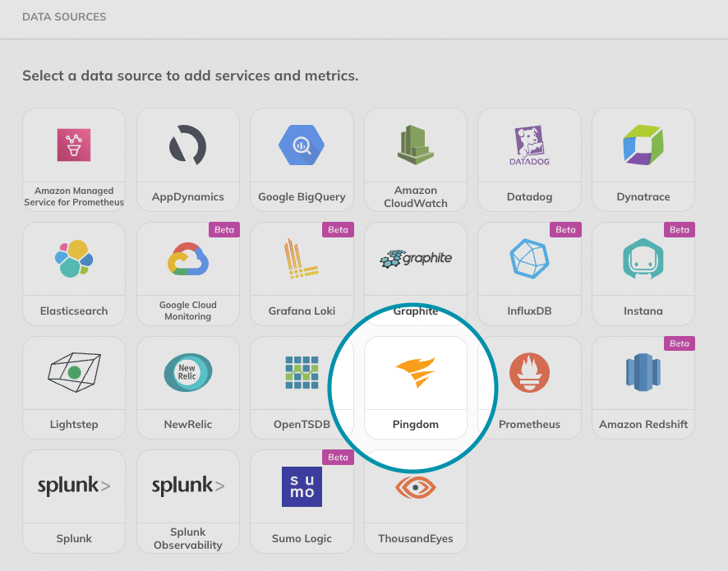The image size is (728, 571).
Task: Click the New Relic circular logo
Action: point(187,372)
